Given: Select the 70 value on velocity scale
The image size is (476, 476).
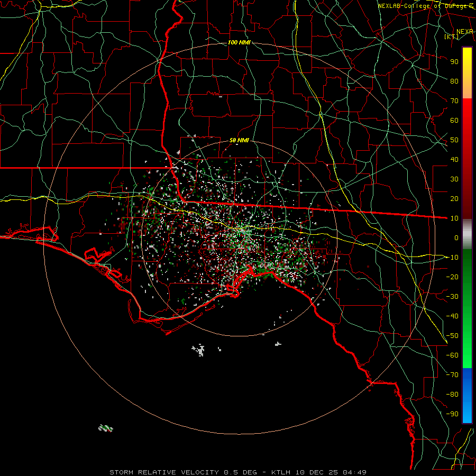Looking at the screenshot, I should pyautogui.click(x=454, y=101).
